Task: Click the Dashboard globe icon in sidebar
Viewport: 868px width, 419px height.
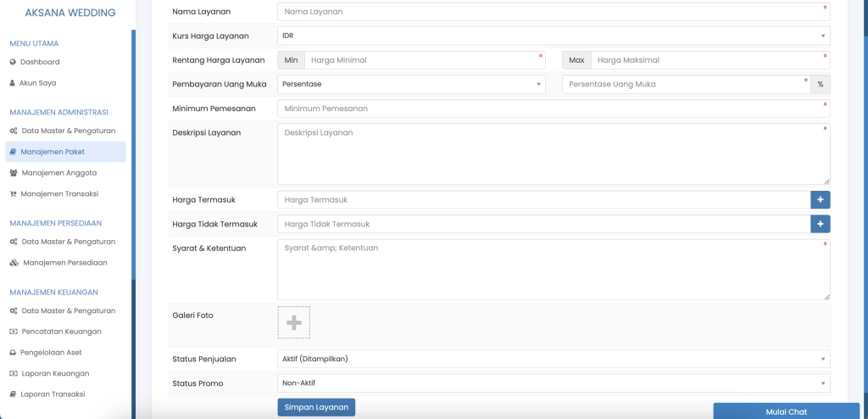Action: pyautogui.click(x=13, y=62)
